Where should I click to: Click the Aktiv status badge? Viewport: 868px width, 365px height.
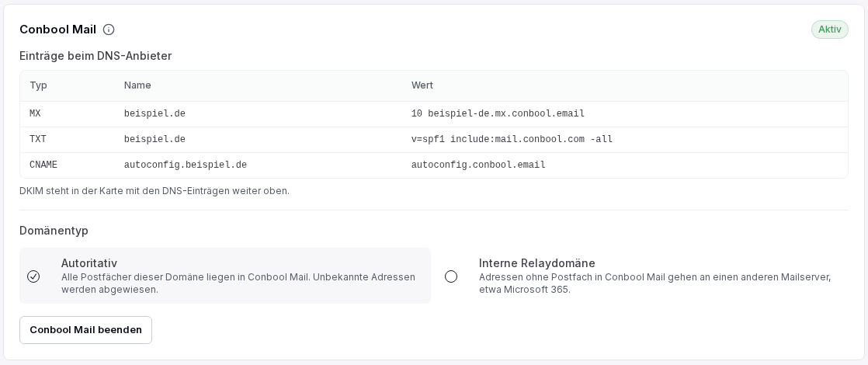(x=830, y=30)
